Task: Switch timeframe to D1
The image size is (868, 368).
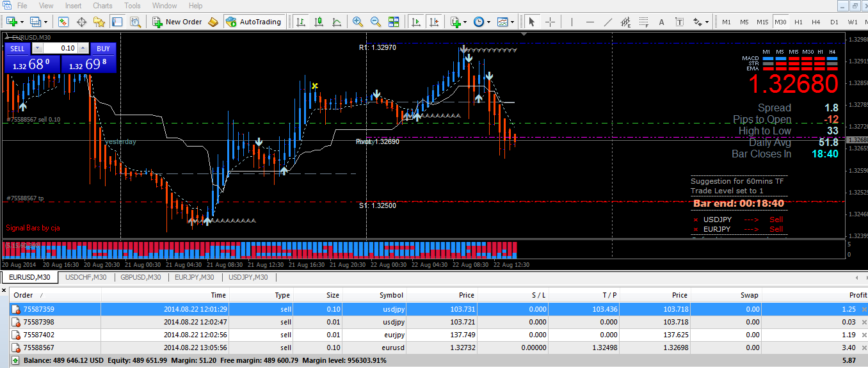Action: pos(834,22)
